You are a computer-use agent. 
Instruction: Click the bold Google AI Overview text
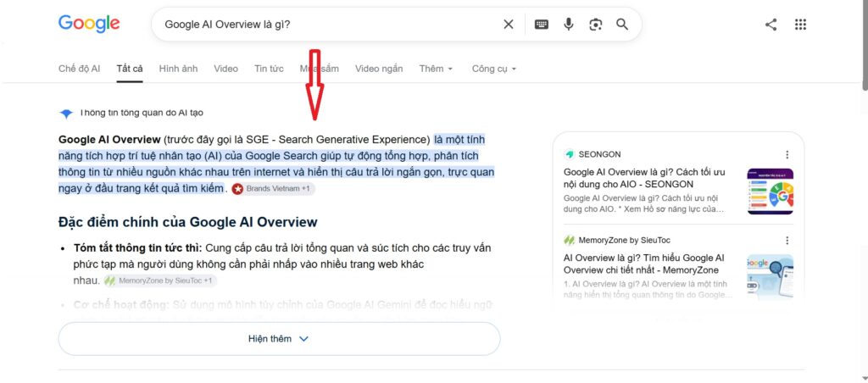coord(109,140)
